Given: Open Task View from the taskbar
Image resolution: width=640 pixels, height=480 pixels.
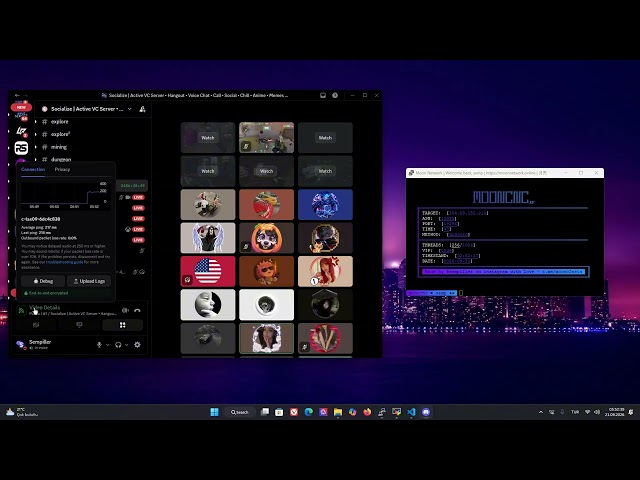Looking at the screenshot, I should pyautogui.click(x=265, y=412).
